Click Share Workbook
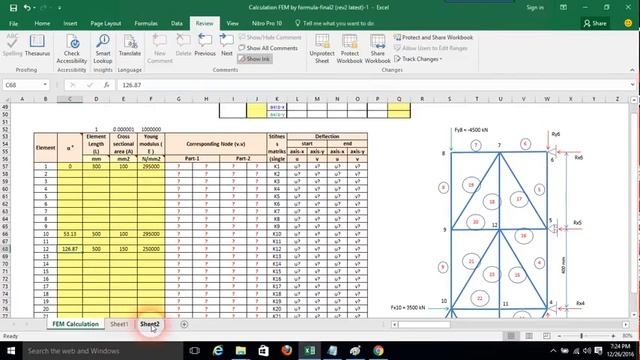This screenshot has width=640, height=360. 378,49
